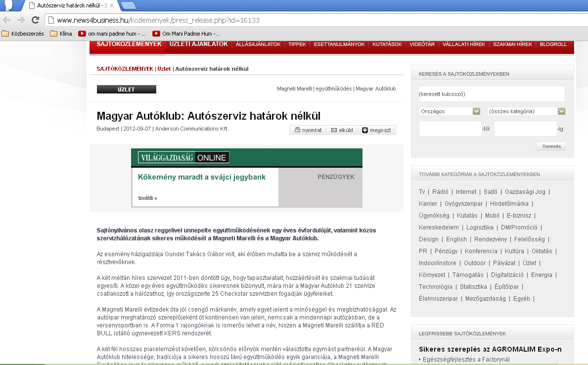588x365 pixels.
Task: Open first om mani padme hum bookmark
Action: click(112, 34)
